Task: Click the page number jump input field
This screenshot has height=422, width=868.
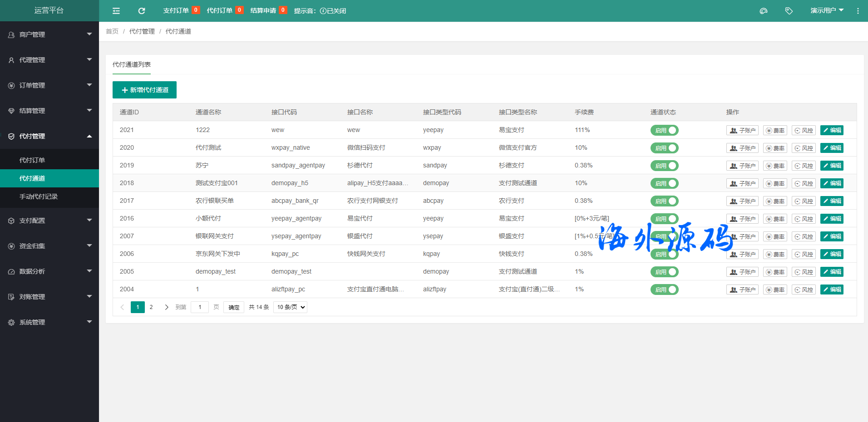Action: tap(200, 307)
